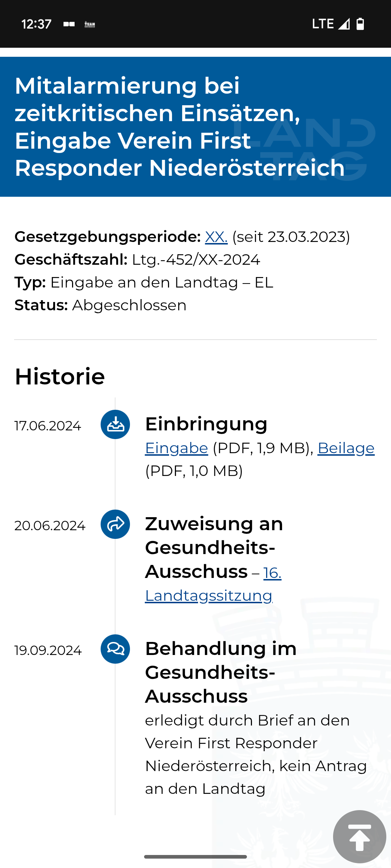Tap the Historie section heading
Screen dimensions: 391x868
60,376
